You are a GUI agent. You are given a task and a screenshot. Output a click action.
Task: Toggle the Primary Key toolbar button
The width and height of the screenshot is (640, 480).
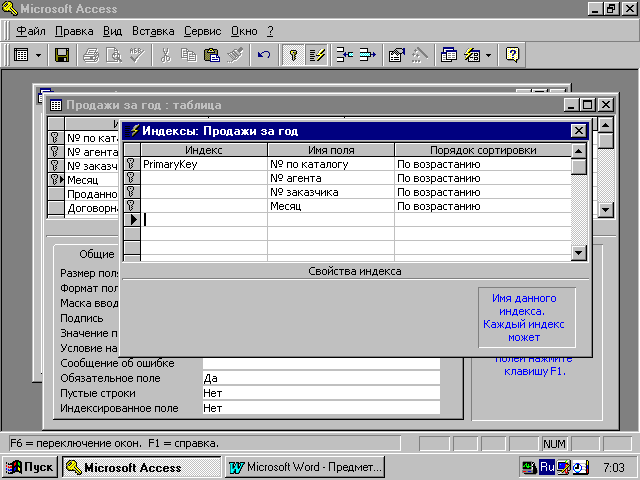pos(293,55)
